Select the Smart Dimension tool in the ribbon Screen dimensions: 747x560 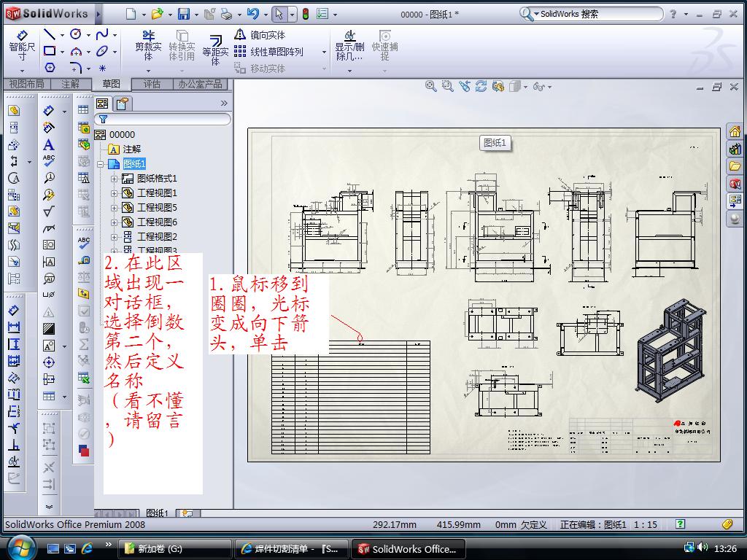point(22,46)
